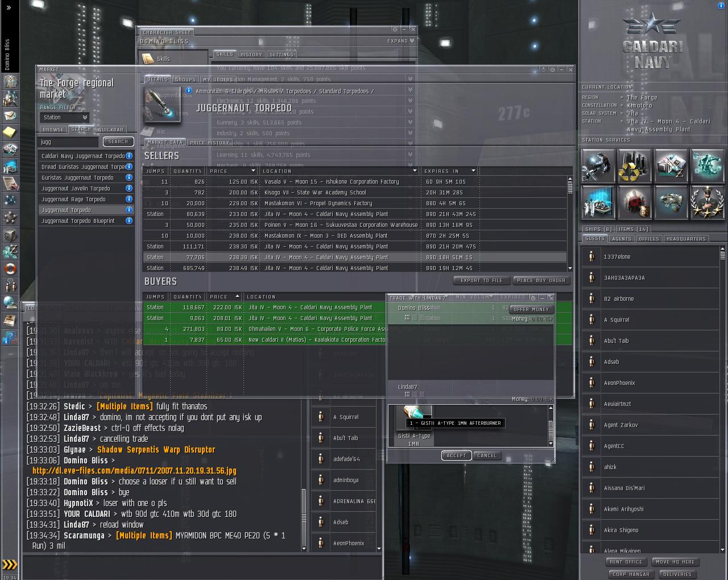The width and height of the screenshot is (728, 580).
Task: Switch Linda87 trade items to details view
Action: pyautogui.click(x=415, y=394)
